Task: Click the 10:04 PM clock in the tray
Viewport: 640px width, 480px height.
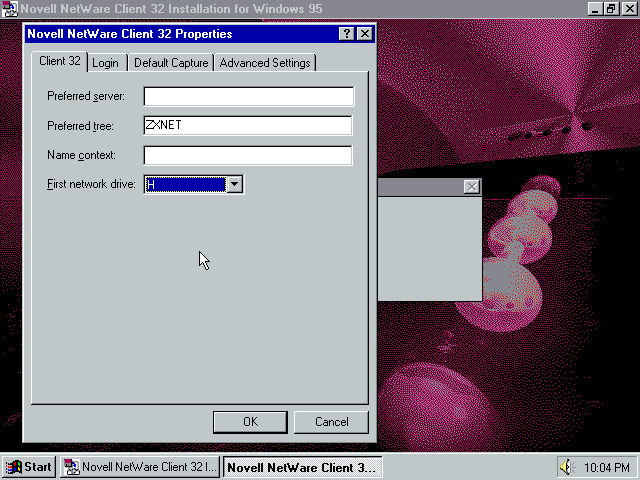Action: [x=607, y=467]
